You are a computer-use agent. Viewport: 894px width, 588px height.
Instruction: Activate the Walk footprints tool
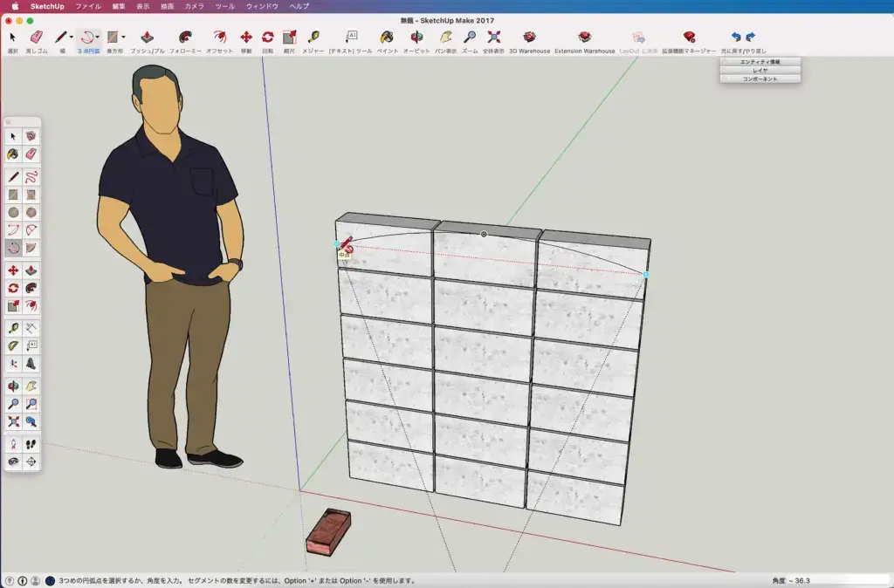pos(31,444)
